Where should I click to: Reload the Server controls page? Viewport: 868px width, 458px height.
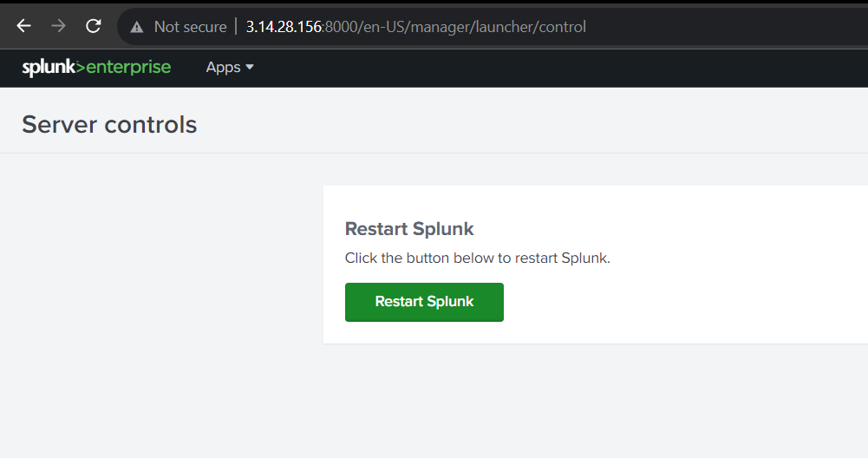(x=93, y=26)
